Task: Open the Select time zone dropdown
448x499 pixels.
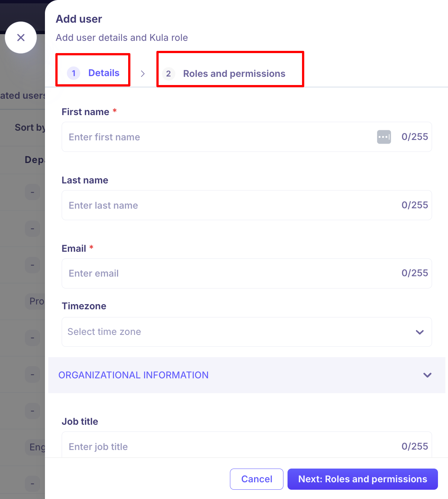Action: click(246, 332)
